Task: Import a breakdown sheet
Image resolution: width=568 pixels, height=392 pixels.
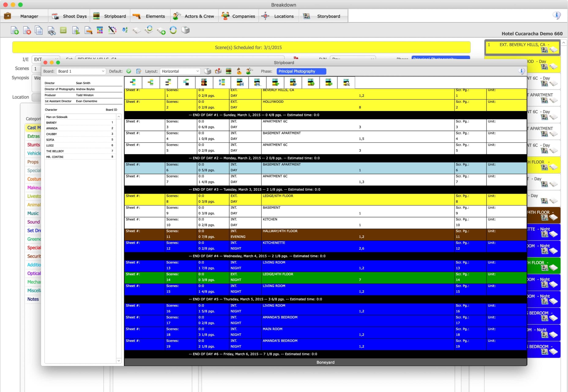Action: pyautogui.click(x=76, y=30)
